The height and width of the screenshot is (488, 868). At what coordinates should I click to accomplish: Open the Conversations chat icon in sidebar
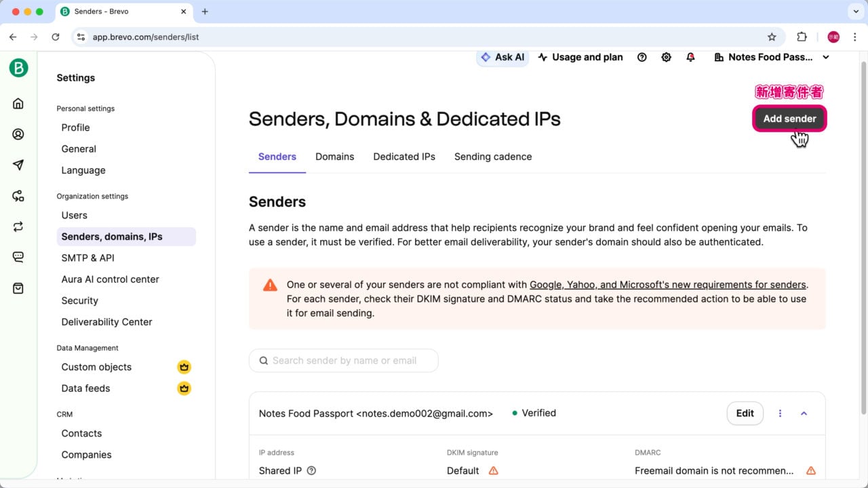click(18, 257)
